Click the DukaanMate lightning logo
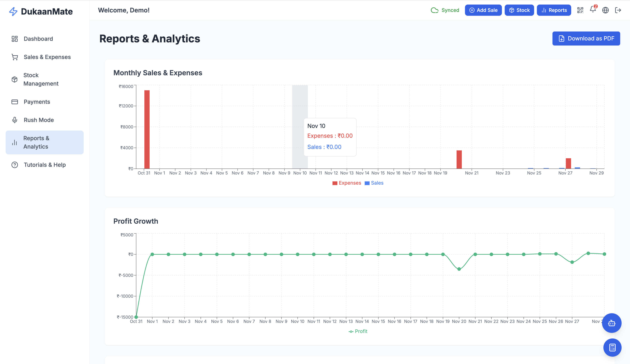 point(13,12)
